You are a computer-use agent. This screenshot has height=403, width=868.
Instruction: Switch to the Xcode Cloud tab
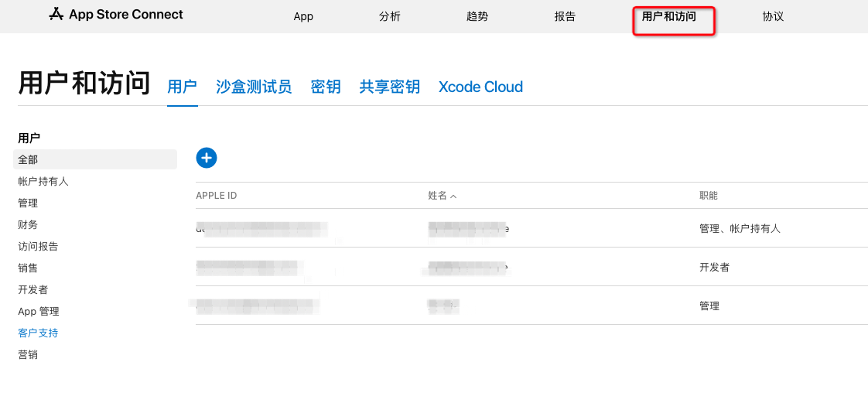[480, 87]
